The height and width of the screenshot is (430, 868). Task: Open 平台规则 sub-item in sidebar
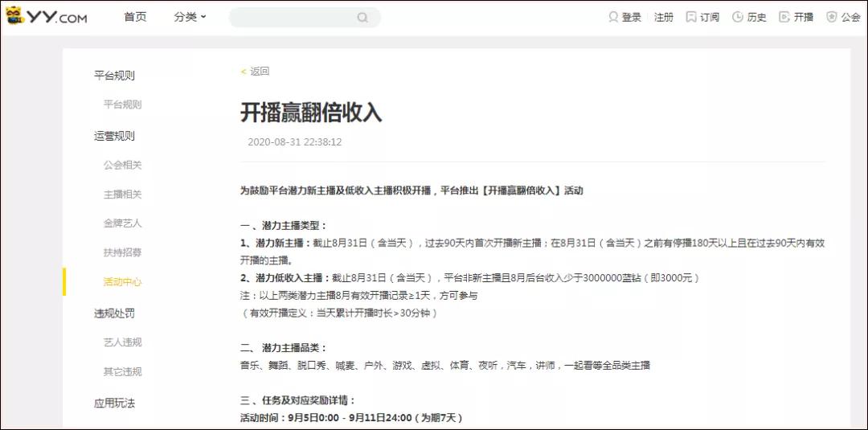tap(122, 104)
